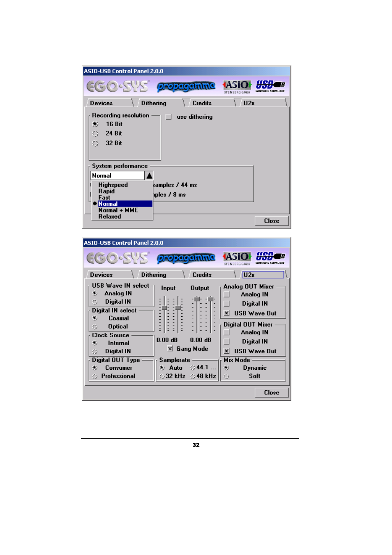The height and width of the screenshot is (555, 392).
Task: Choose Fast from performance list
Action: pyautogui.click(x=104, y=198)
